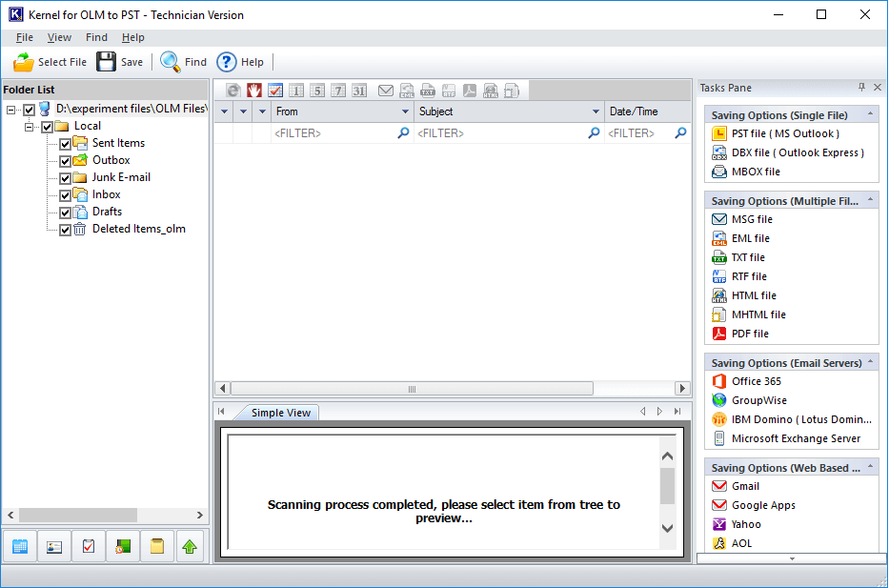This screenshot has height=588, width=889.
Task: Click the calendar checkmark toolbar icon
Action: (x=275, y=91)
